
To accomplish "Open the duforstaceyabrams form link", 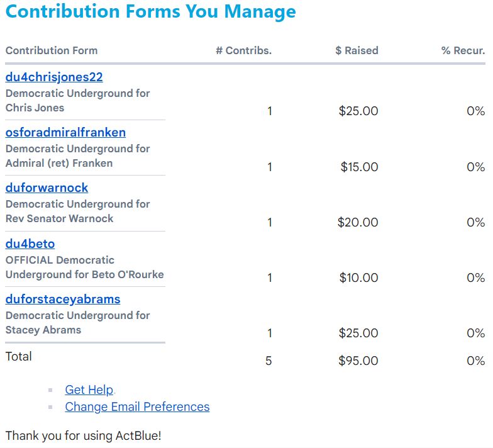I will 63,299.
